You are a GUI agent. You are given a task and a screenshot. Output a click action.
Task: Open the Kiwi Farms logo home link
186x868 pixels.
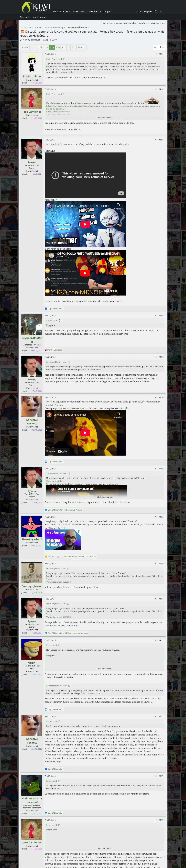click(x=36, y=7)
